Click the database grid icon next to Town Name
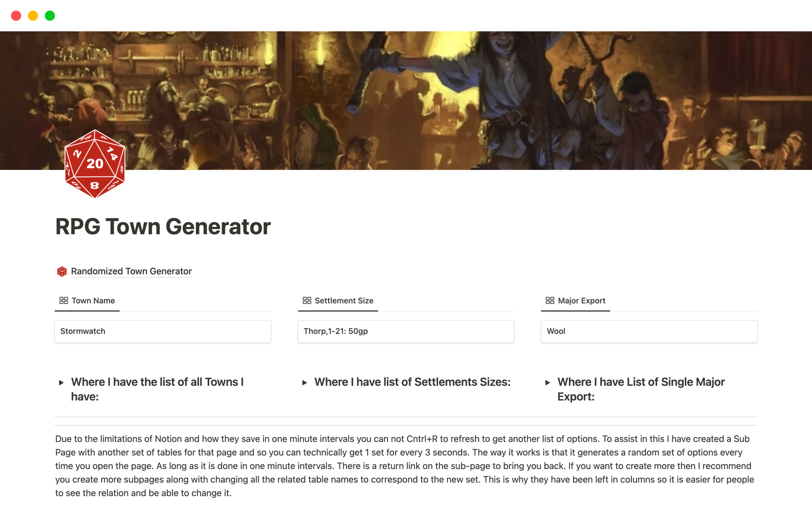812x508 pixels. tap(63, 301)
